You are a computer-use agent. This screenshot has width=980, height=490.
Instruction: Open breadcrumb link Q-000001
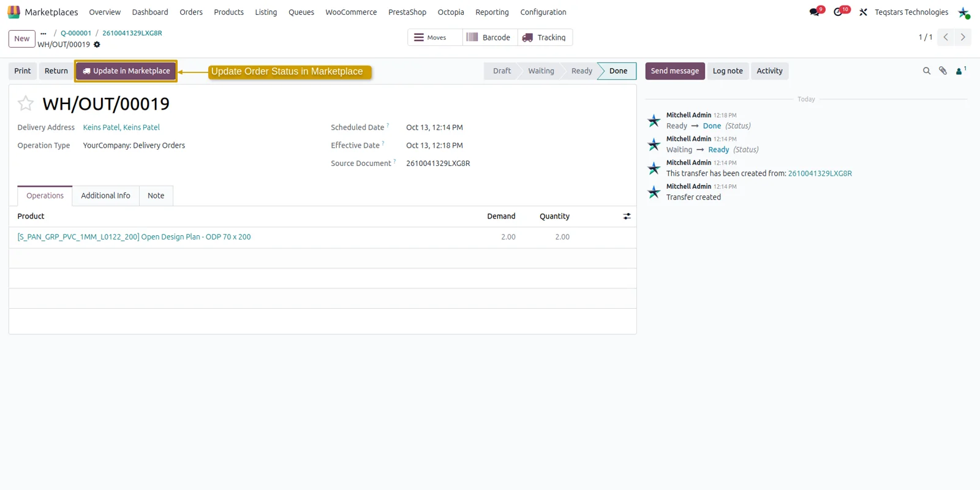click(76, 33)
